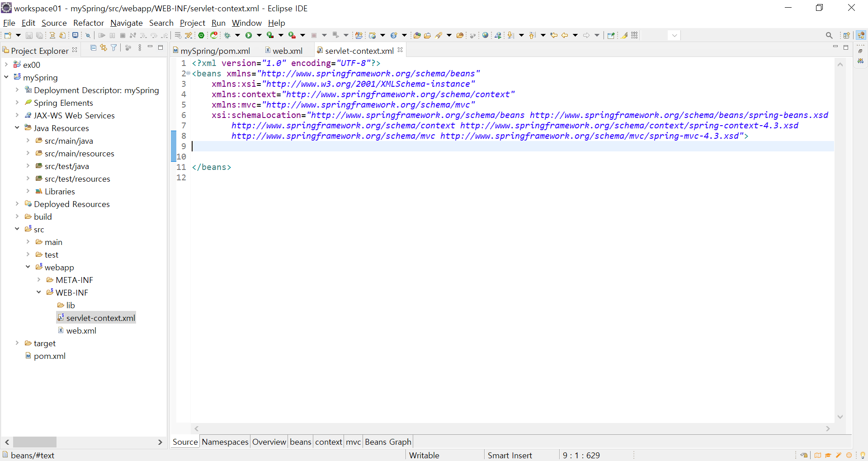Screen dimensions: 868x461
Task: Minimize the Project Explorer panel
Action: click(x=150, y=47)
